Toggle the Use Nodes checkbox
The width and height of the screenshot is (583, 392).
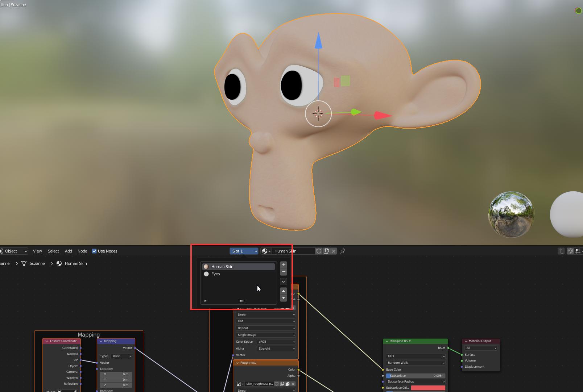94,251
